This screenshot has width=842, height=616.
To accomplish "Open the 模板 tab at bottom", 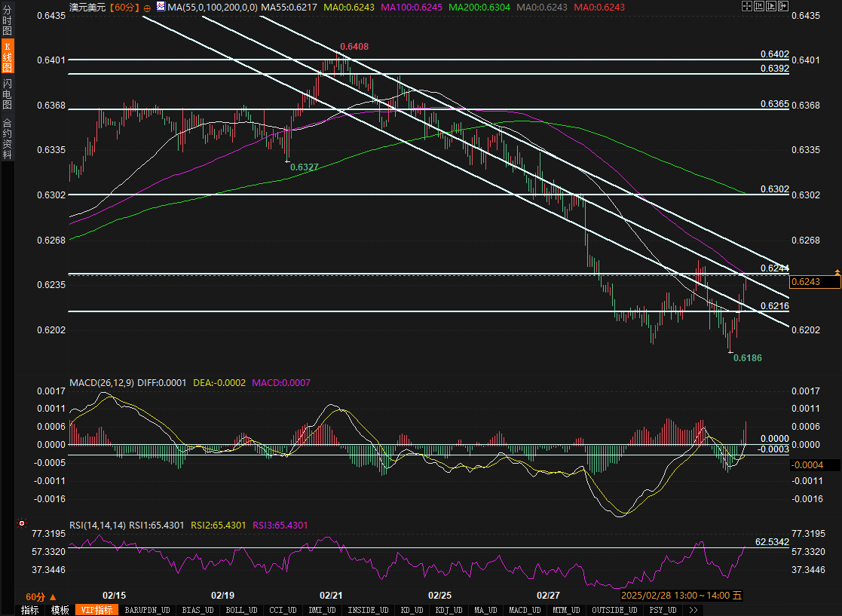I will coord(60,610).
